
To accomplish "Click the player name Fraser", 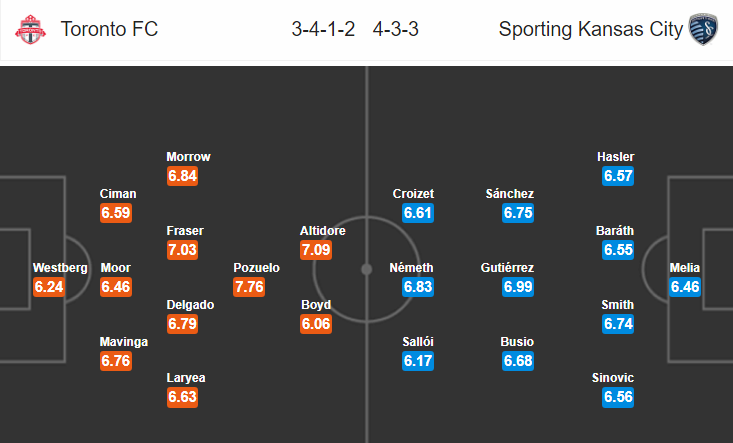I will (185, 231).
